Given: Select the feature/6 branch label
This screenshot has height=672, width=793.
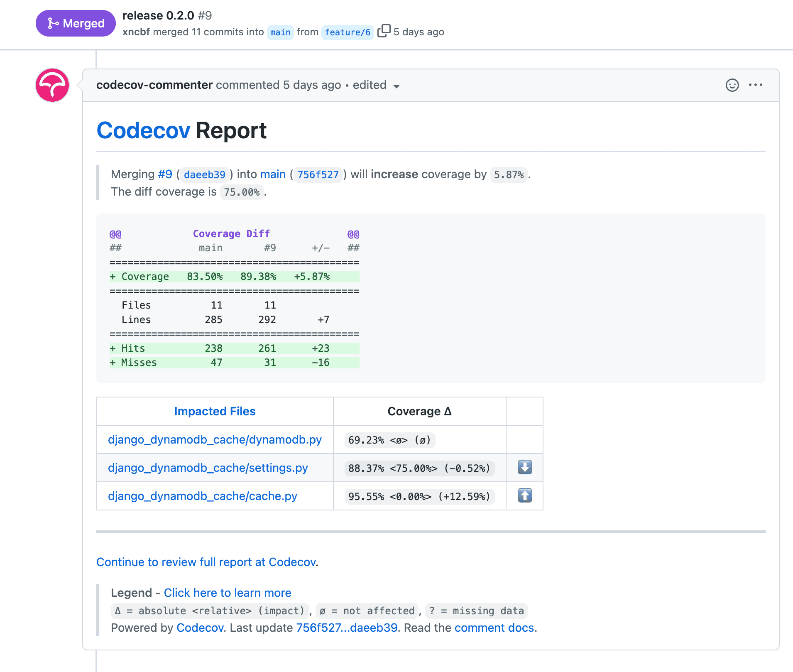Looking at the screenshot, I should pos(348,32).
